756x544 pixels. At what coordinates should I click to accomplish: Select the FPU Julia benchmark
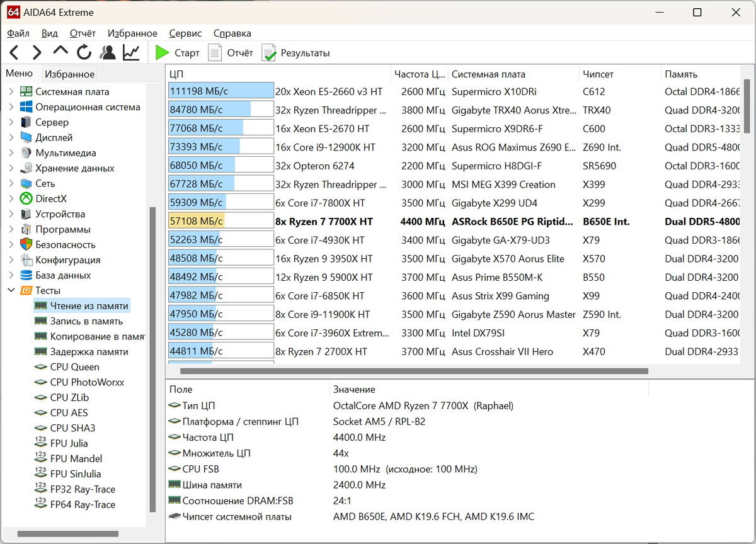tap(62, 443)
